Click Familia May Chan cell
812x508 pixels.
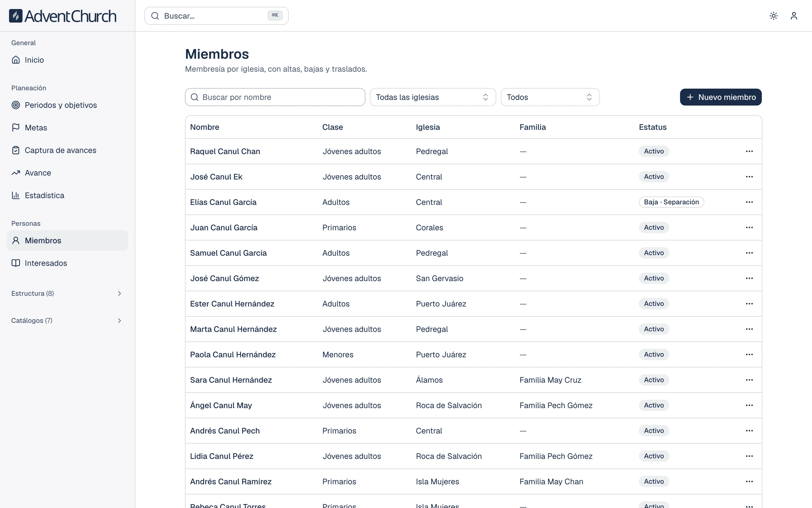[x=551, y=481]
